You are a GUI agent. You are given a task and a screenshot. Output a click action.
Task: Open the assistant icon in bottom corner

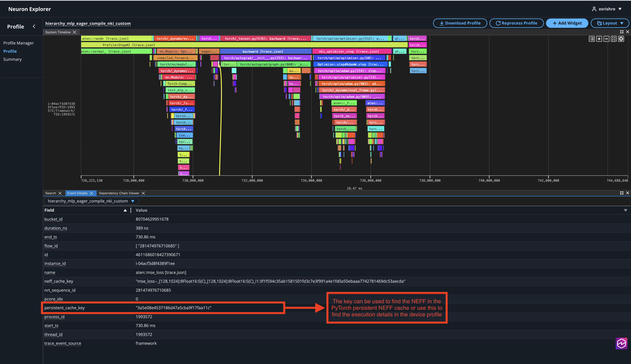coord(621,343)
